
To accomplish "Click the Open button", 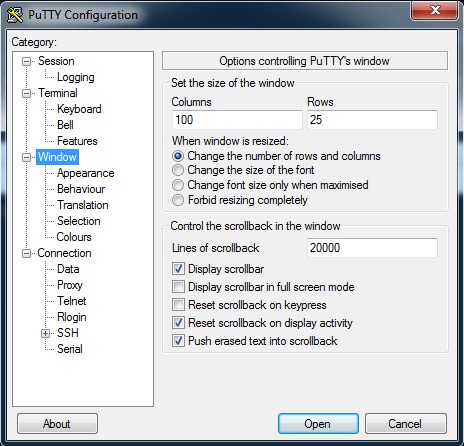I will click(318, 424).
